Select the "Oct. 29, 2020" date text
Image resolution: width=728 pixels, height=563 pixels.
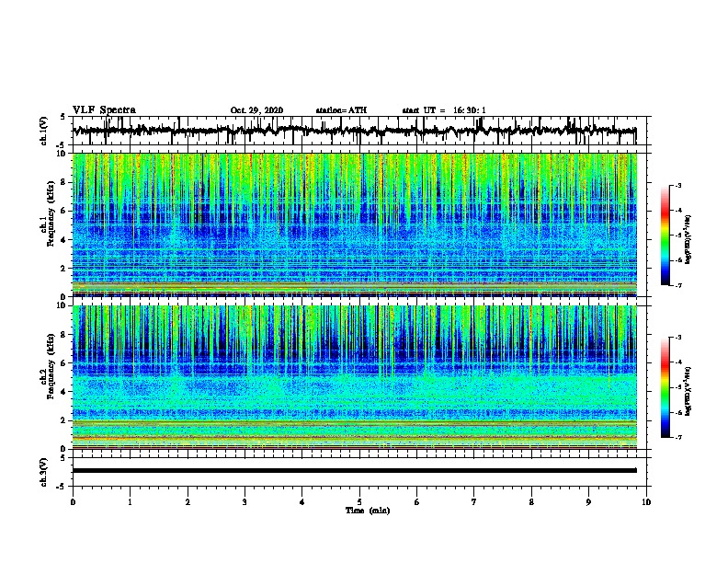[x=256, y=110]
